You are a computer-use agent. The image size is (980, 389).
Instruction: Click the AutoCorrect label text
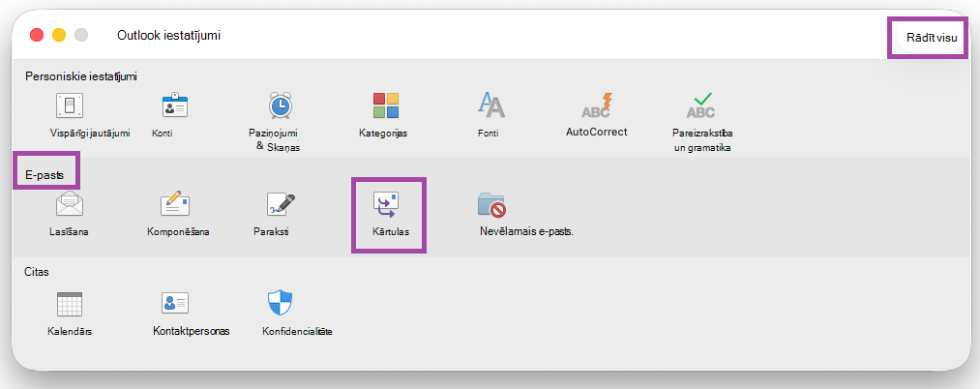pos(596,132)
